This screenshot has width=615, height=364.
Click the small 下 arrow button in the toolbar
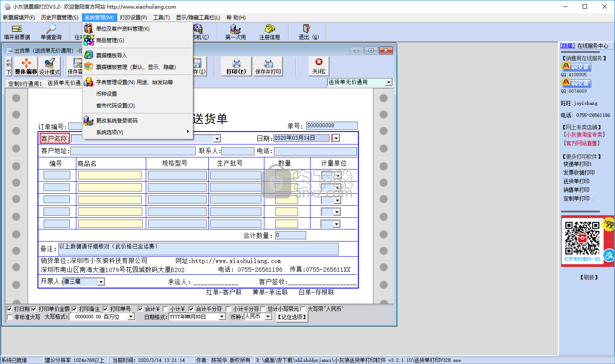9,72
